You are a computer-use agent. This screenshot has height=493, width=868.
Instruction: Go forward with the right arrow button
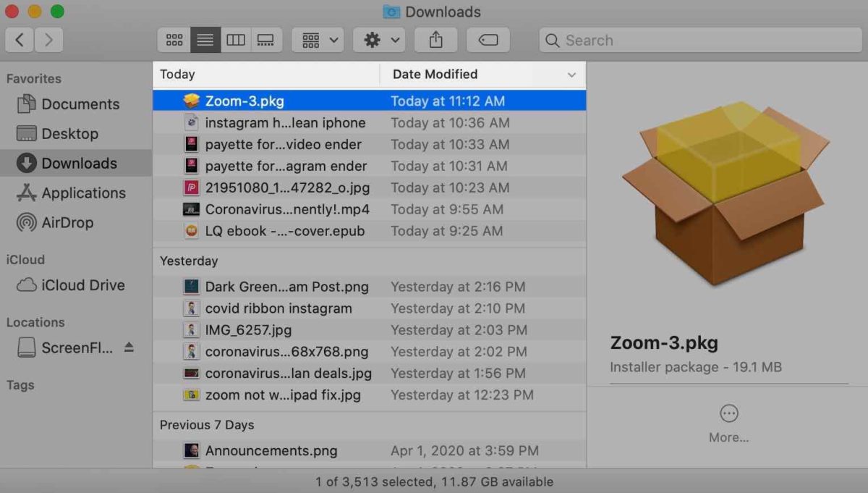coord(48,40)
